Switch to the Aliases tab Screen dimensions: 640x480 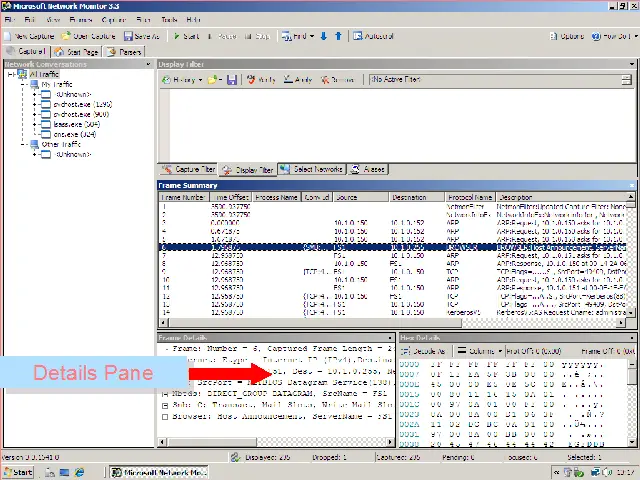(368, 169)
